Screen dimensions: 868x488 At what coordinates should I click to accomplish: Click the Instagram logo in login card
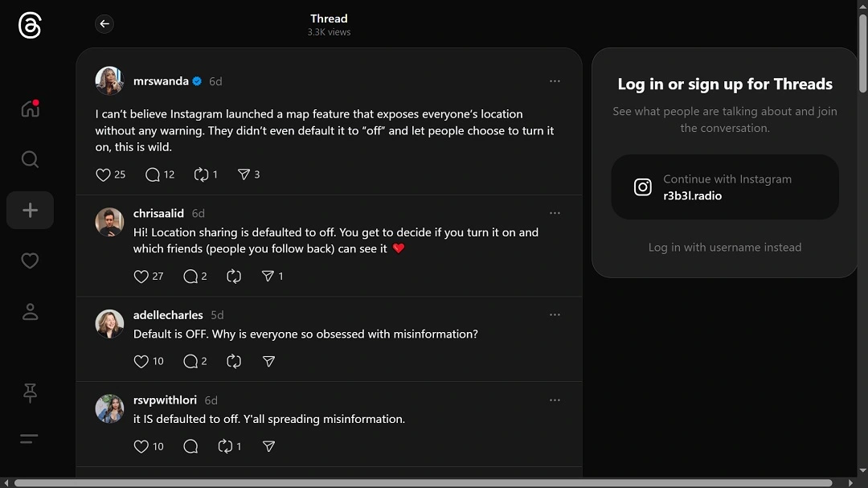click(642, 187)
